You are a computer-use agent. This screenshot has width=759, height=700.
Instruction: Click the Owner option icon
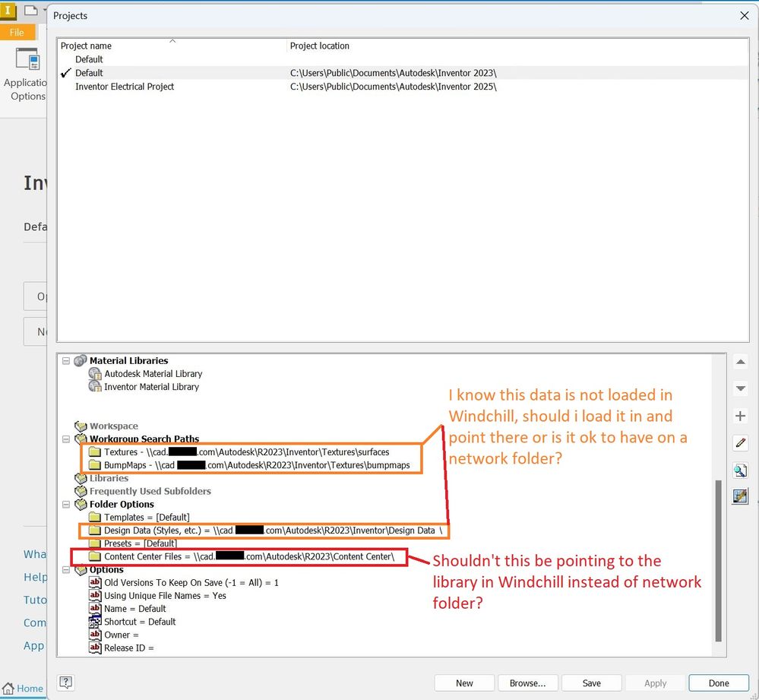click(x=95, y=635)
